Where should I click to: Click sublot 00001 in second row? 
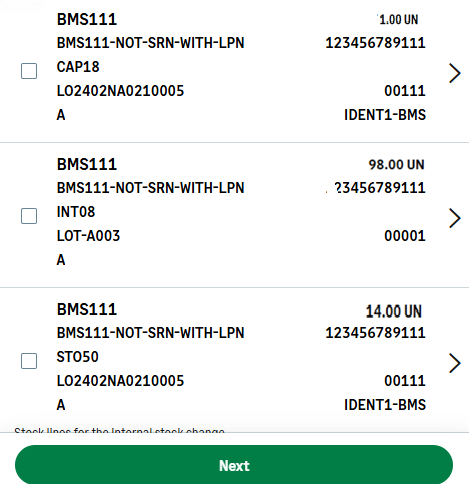[405, 236]
